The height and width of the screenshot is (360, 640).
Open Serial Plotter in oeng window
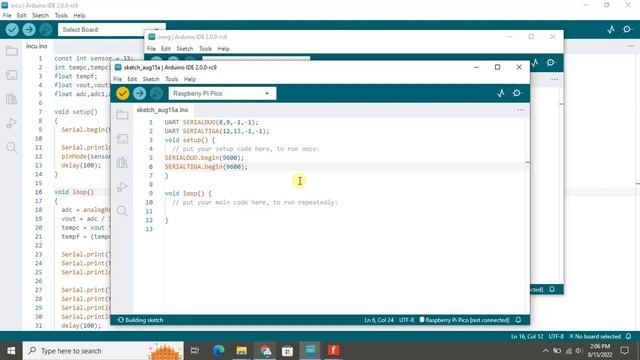(535, 62)
